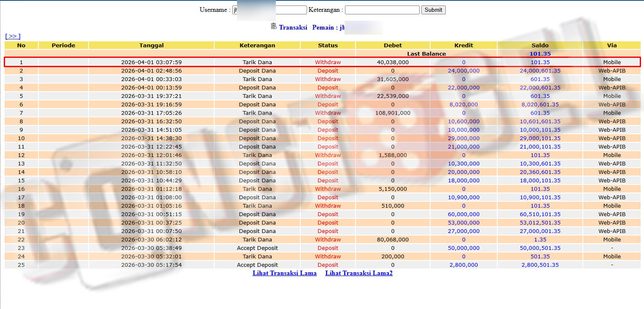Select debit amount 40,038,000
644x309 pixels.
point(393,62)
